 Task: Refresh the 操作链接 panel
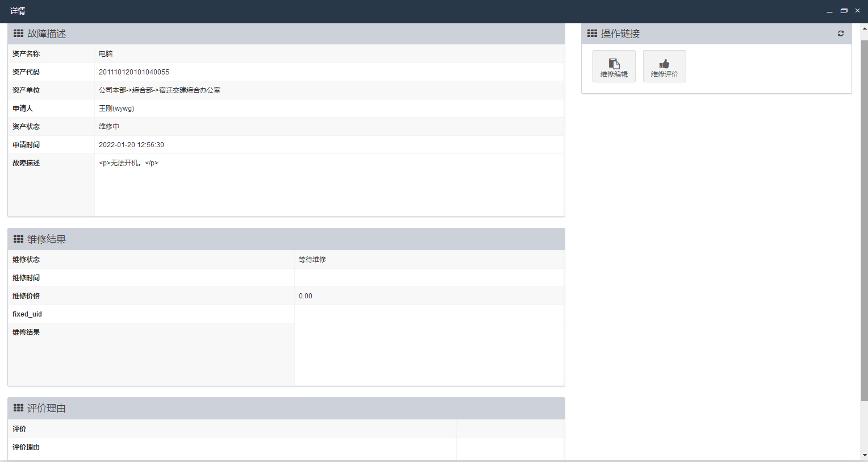coord(841,34)
